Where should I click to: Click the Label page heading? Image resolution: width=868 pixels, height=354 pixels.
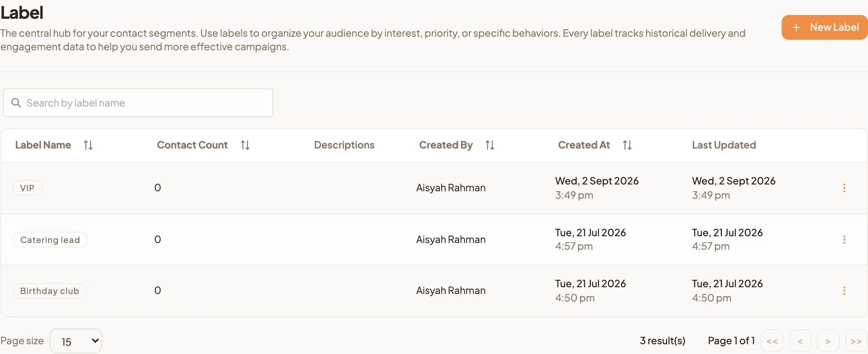[x=22, y=12]
